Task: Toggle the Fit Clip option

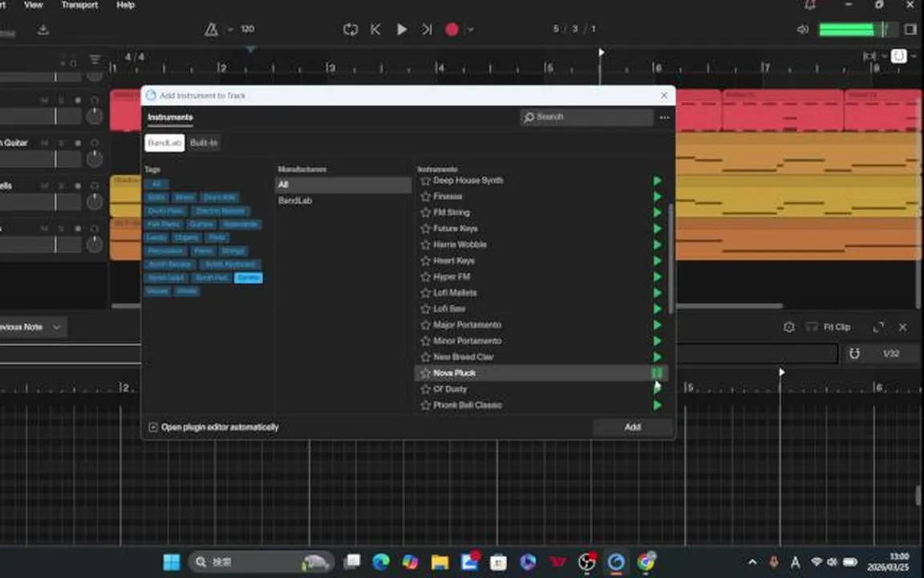Action: coord(829,327)
